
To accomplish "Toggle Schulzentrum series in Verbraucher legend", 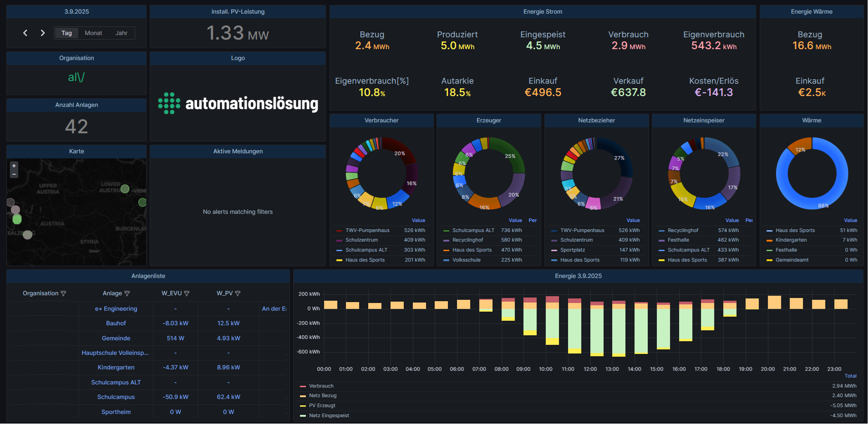I will click(x=362, y=240).
